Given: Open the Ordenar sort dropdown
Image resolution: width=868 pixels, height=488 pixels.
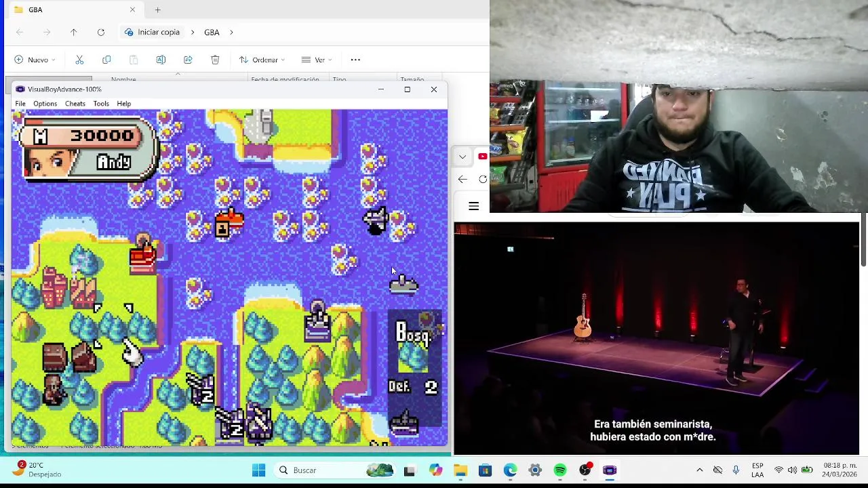Looking at the screenshot, I should [262, 60].
